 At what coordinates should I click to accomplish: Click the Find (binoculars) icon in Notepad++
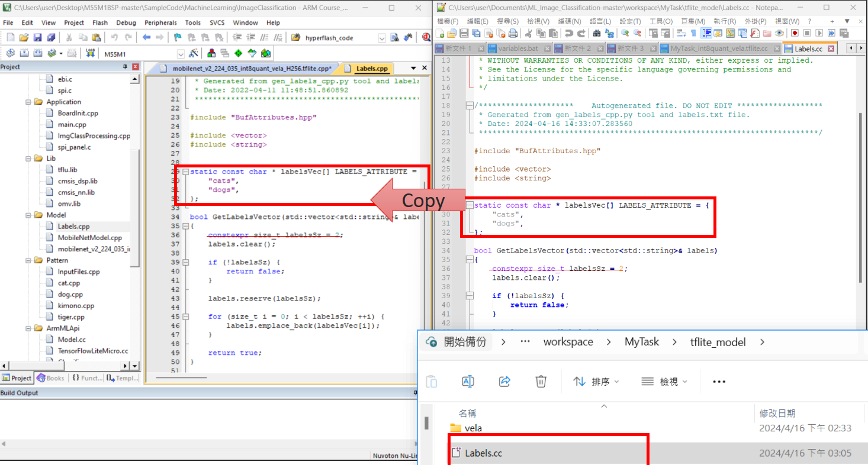tap(597, 33)
